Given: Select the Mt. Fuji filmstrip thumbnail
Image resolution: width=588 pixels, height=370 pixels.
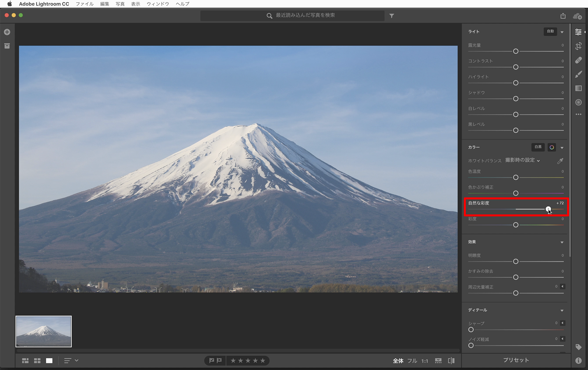Looking at the screenshot, I should pos(44,331).
